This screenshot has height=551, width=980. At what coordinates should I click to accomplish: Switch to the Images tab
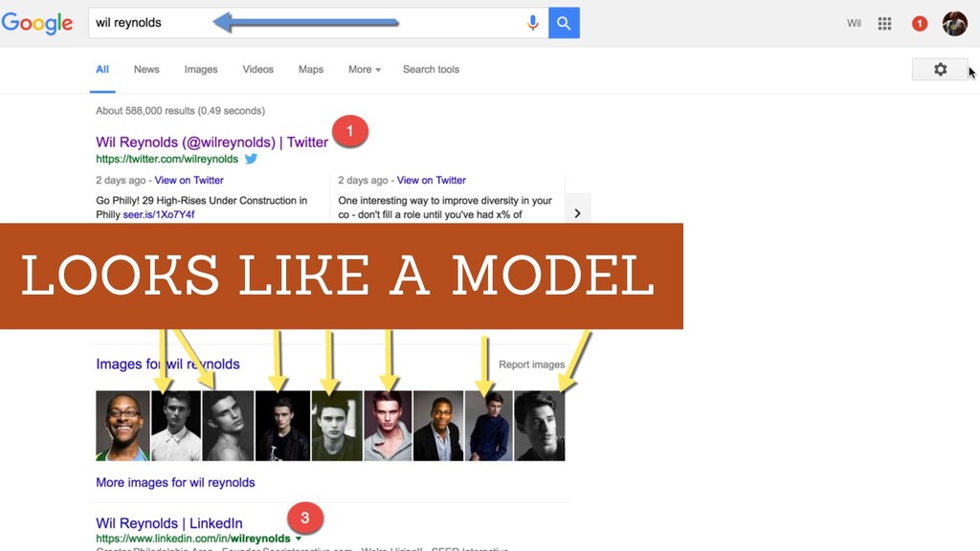[x=201, y=69]
